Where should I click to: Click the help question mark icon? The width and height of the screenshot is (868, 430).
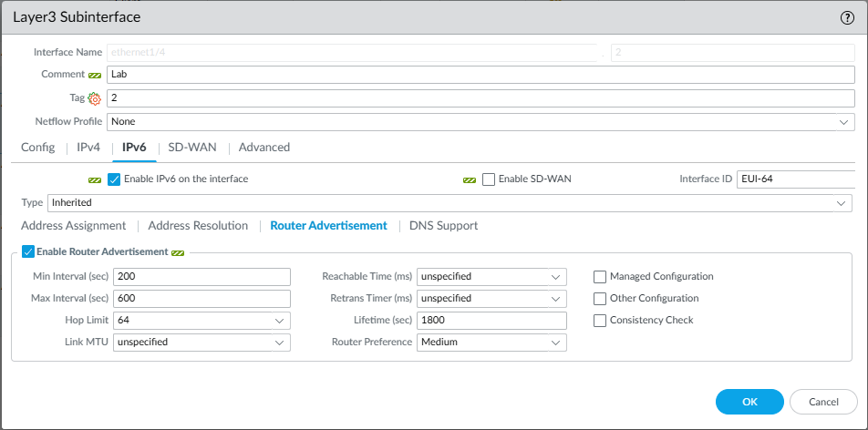click(847, 17)
